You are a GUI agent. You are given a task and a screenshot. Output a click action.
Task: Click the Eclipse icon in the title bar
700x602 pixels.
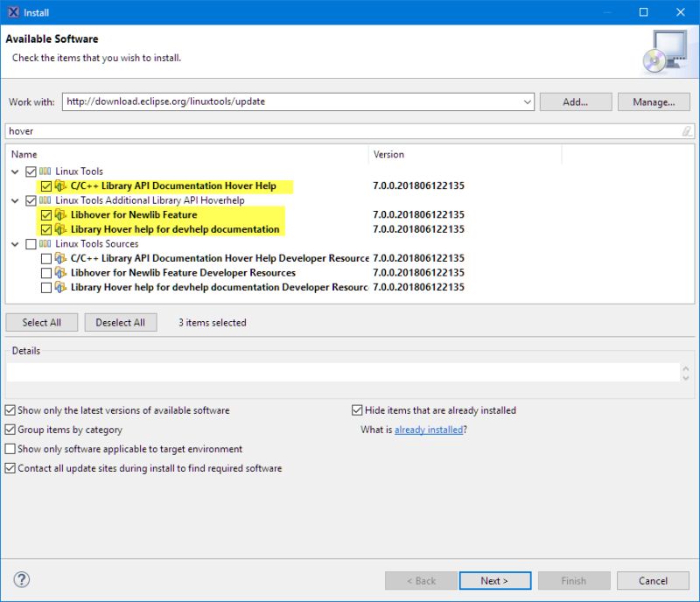[x=11, y=12]
